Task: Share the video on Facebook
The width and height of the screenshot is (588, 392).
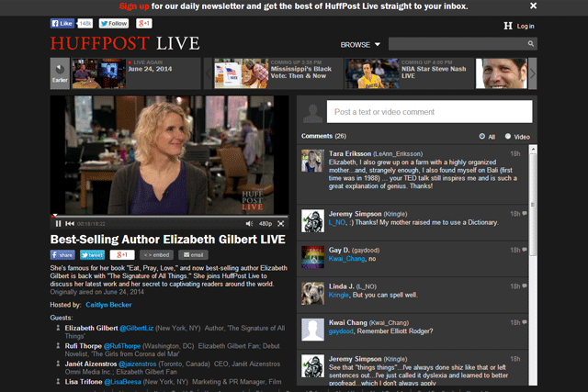Action: pyautogui.click(x=62, y=255)
